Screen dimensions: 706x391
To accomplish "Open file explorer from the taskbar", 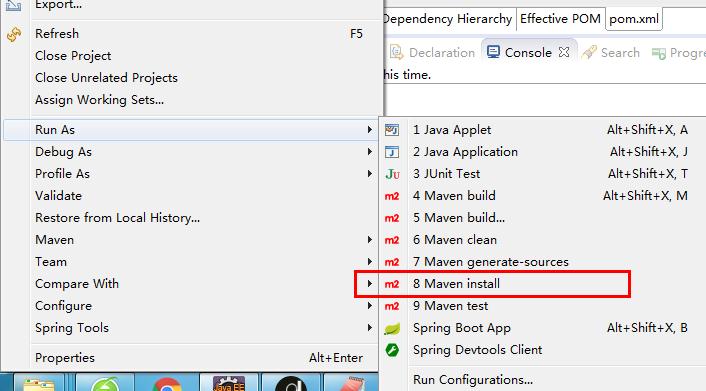I will (x=39, y=383).
